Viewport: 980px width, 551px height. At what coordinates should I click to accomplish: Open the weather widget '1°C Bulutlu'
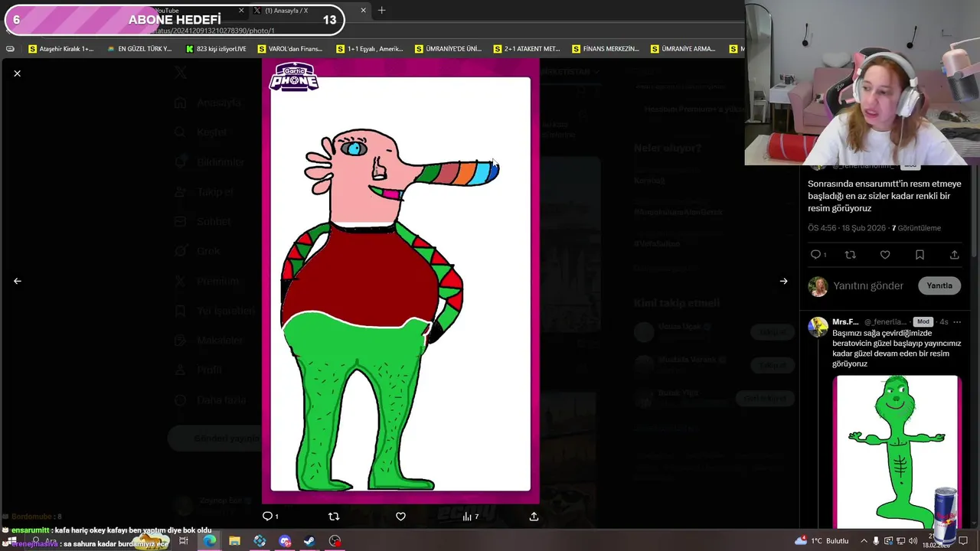pos(822,541)
